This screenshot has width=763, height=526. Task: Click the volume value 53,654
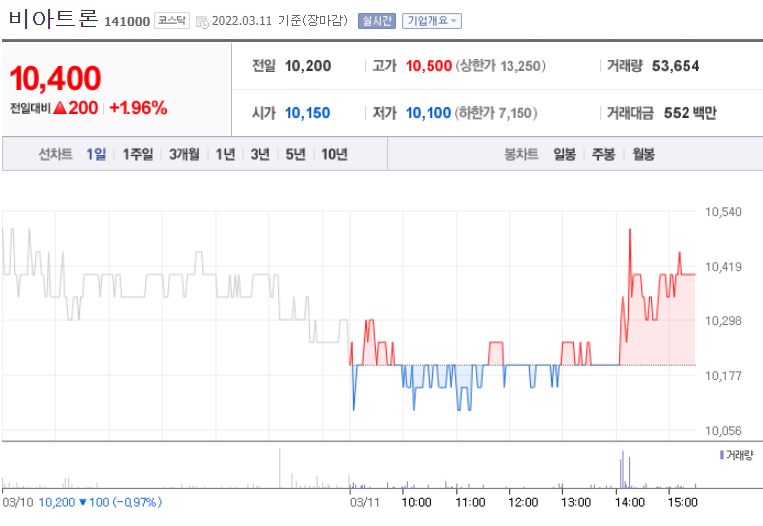point(675,66)
